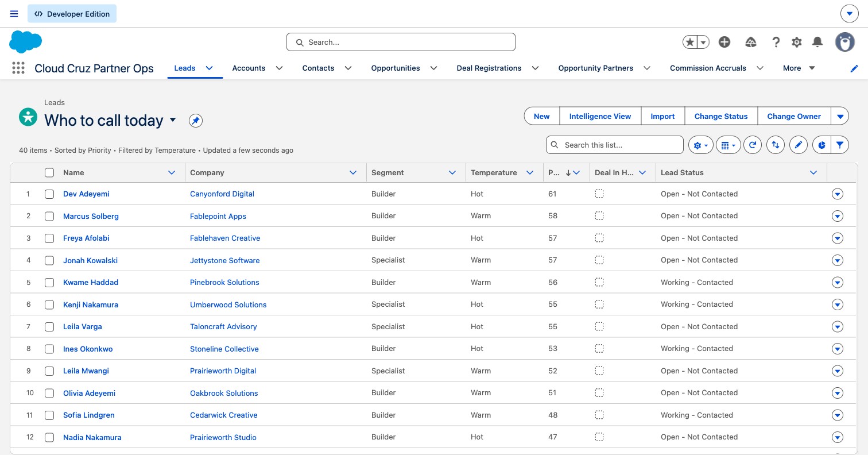Screen dimensions: 868x455
Task: Refresh the leads list
Action: [x=753, y=145]
